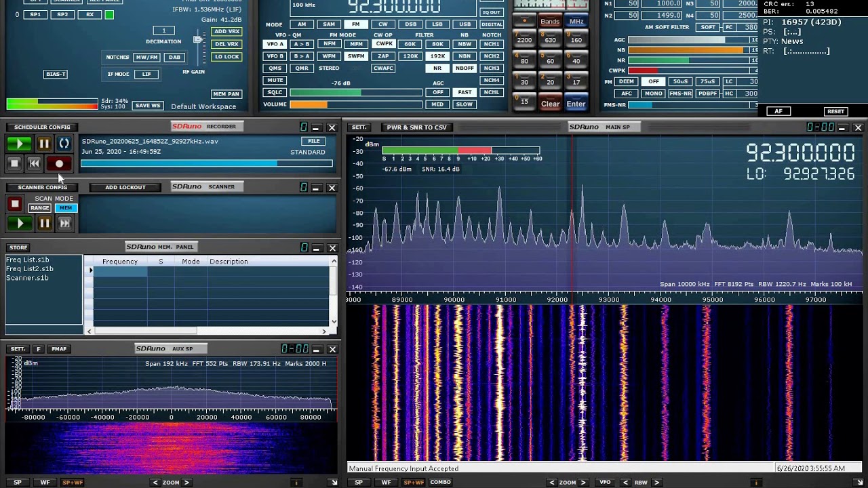868x488 pixels.
Task: Increase zoom in the Main SP panel
Action: pos(583,483)
